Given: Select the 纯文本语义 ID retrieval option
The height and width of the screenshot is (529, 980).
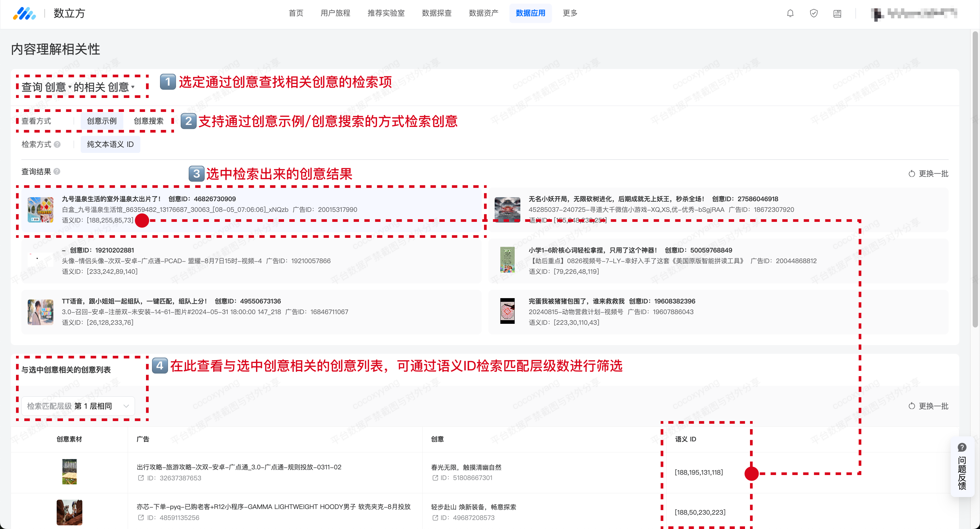Looking at the screenshot, I should click(110, 145).
